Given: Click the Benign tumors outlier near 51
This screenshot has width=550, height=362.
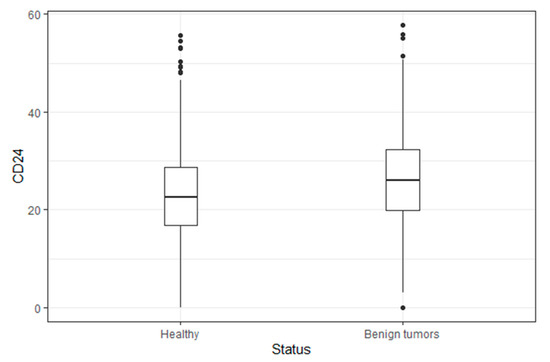Looking at the screenshot, I should 403,56.
